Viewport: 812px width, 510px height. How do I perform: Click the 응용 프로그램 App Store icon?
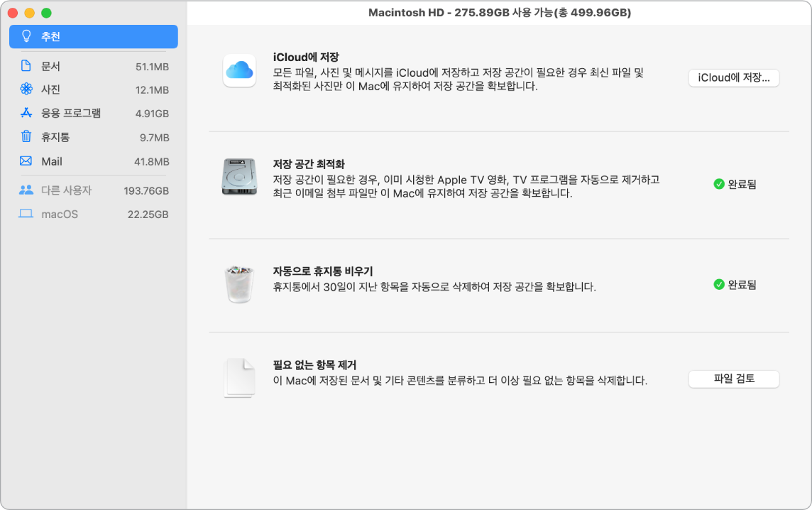click(26, 112)
